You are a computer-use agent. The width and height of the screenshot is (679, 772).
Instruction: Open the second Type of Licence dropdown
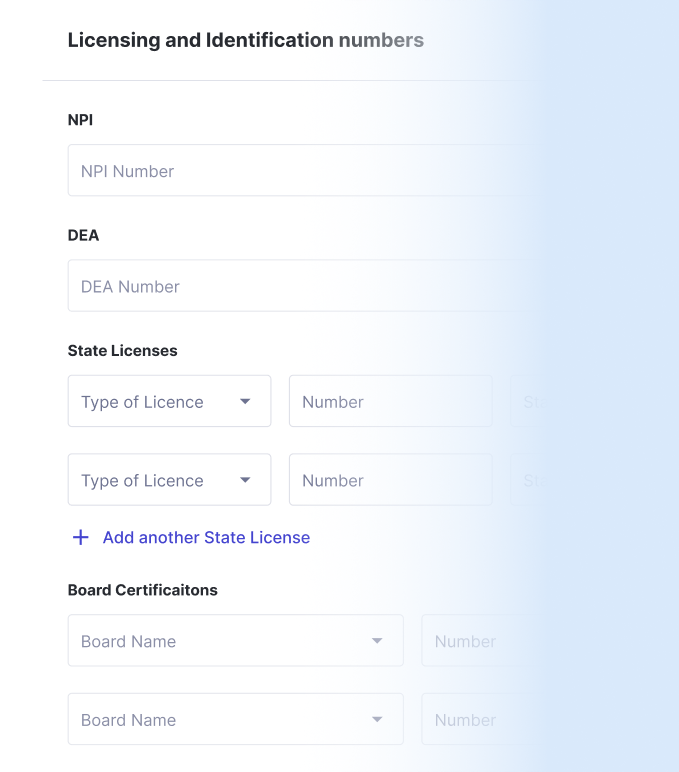click(x=169, y=480)
